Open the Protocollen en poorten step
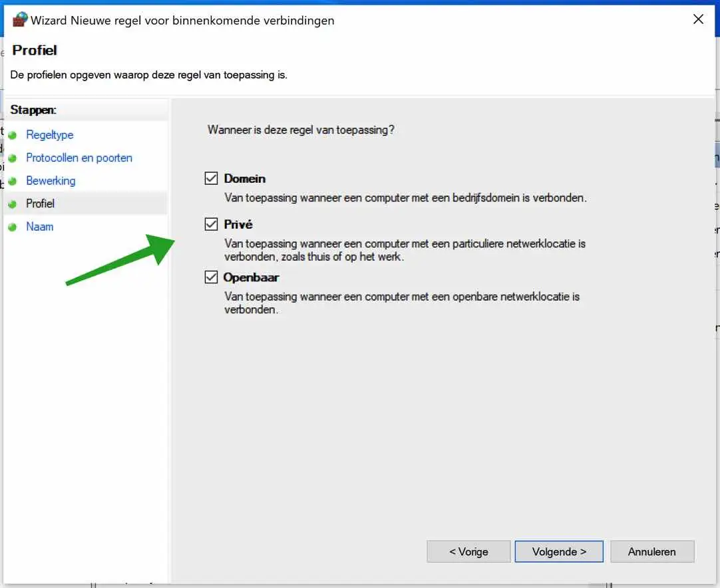 point(79,158)
